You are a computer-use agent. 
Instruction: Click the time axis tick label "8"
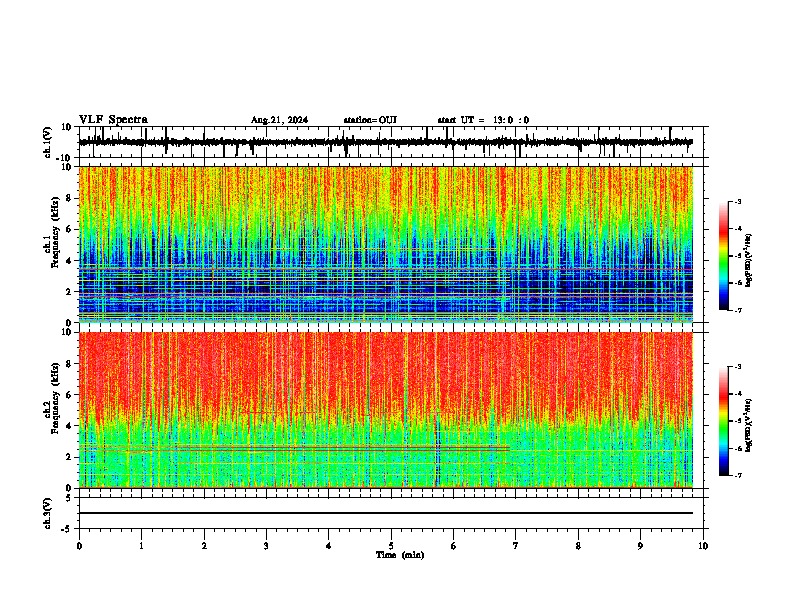pos(578,546)
